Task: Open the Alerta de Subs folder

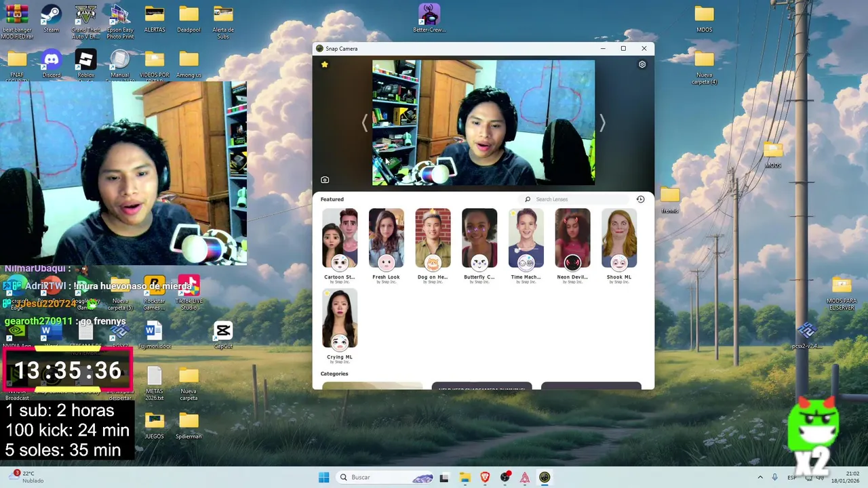Action: pos(223,22)
